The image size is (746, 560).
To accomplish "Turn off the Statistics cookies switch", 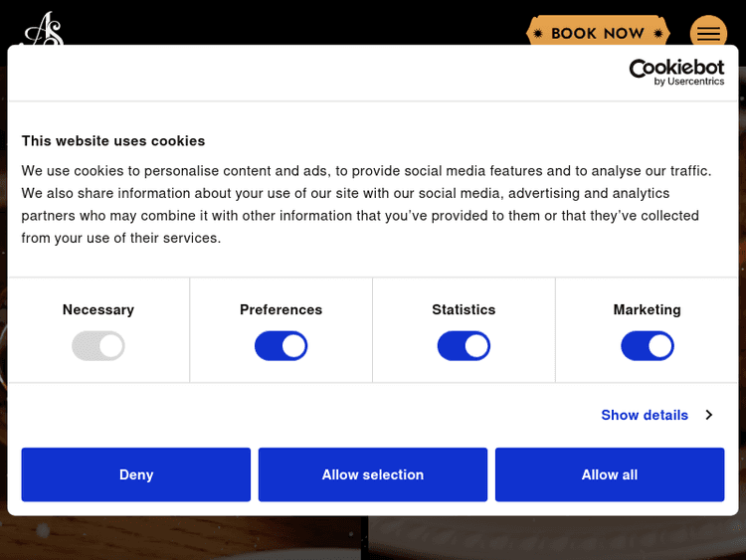I will [x=464, y=346].
